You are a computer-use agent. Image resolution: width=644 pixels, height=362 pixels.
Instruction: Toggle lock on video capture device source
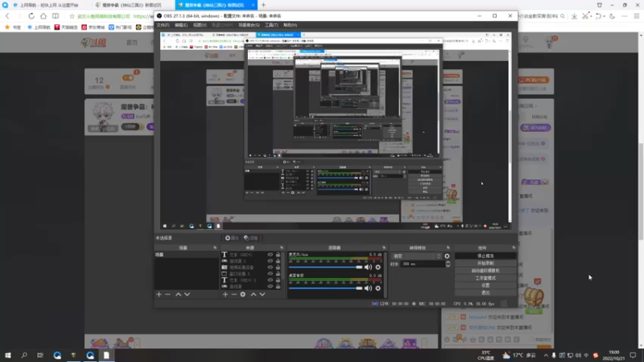pyautogui.click(x=278, y=267)
